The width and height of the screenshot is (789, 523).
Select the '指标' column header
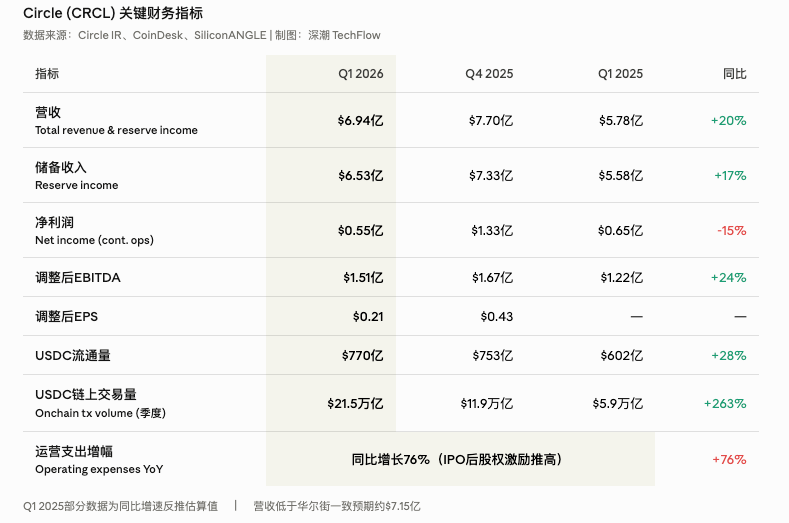click(x=47, y=73)
